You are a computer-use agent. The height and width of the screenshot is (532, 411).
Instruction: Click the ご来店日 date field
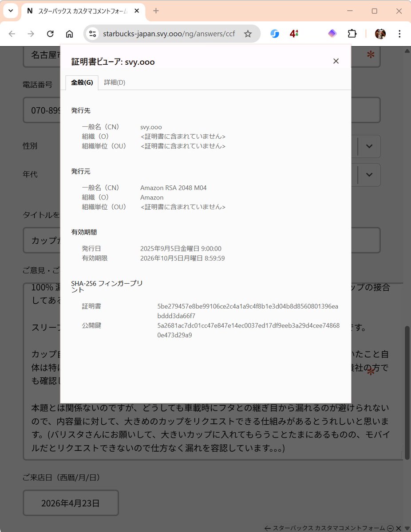point(71,503)
